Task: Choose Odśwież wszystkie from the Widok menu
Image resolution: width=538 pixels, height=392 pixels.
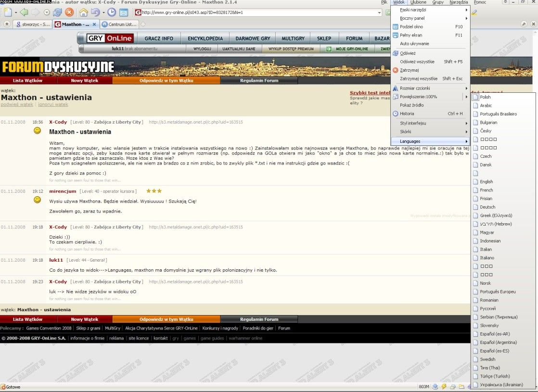Action: (x=430, y=62)
